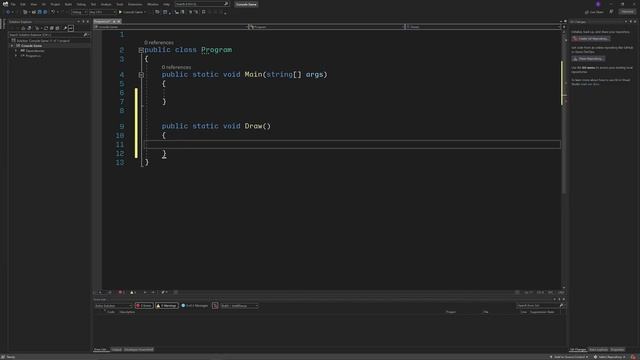Open the Edit menu
The width and height of the screenshot is (640, 360).
[x=23, y=4]
